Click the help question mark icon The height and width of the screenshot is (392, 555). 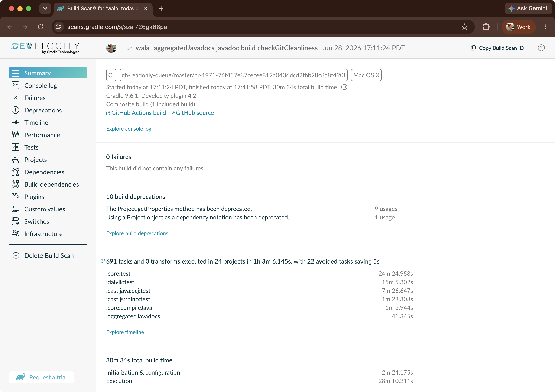(x=541, y=48)
